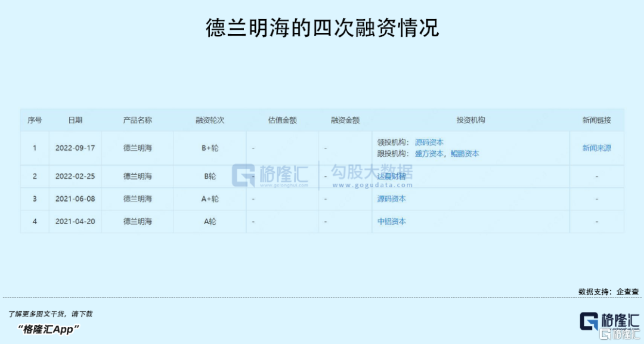644x344 pixels.
Task: Click the 投资机构 column header
Action: tap(470, 120)
